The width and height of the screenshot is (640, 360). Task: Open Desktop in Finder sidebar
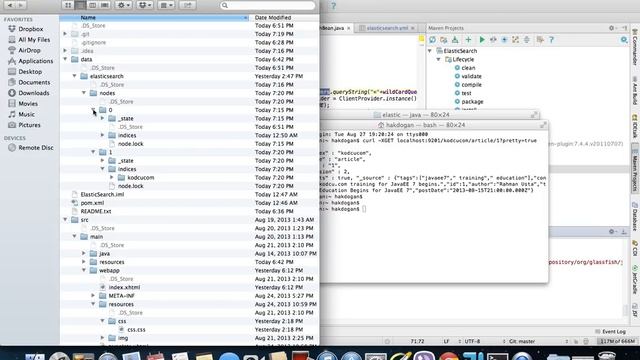25,71
